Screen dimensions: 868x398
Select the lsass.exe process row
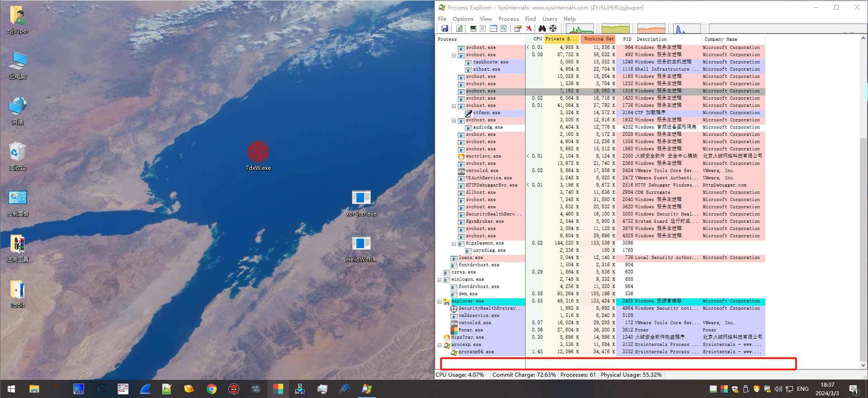(600, 258)
